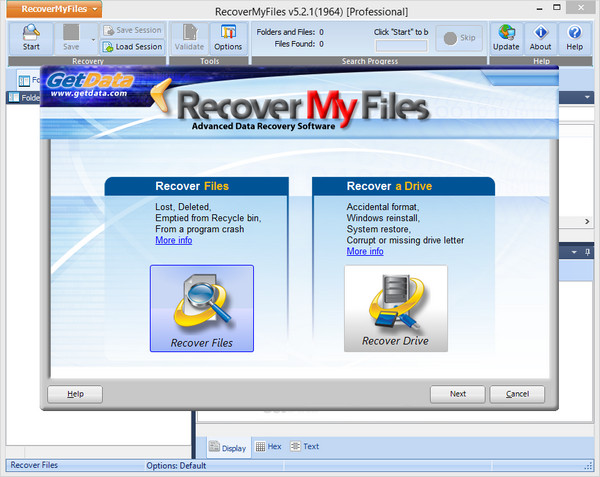This screenshot has height=477, width=600.
Task: Click the Update icon
Action: 506,38
